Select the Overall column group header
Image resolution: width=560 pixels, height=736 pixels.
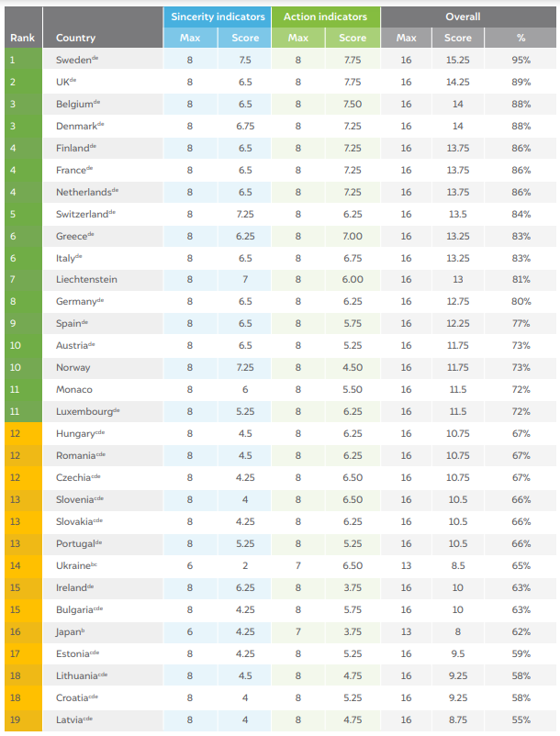(463, 17)
